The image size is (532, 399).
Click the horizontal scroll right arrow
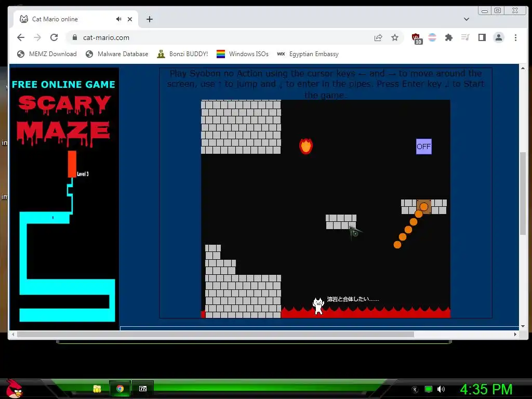(515, 334)
